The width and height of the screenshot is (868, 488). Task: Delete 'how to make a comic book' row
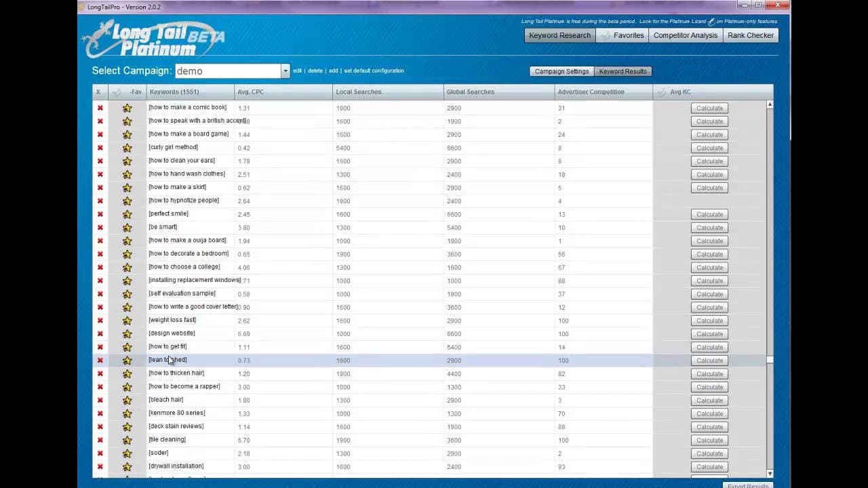point(100,108)
